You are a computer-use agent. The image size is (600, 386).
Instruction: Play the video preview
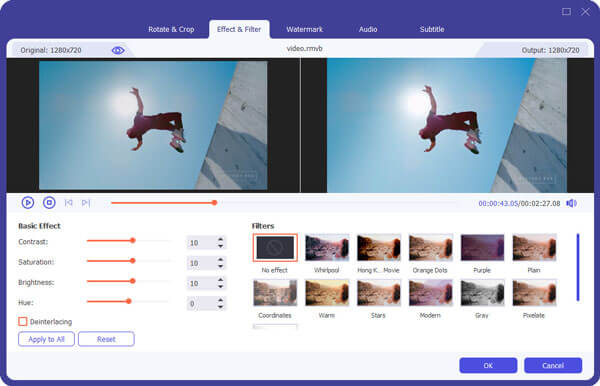(28, 202)
